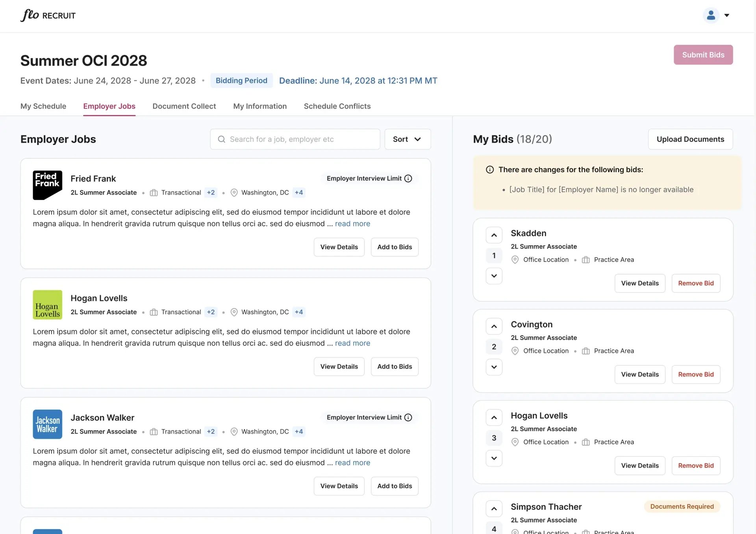Click Skadden practice area briefcase icon

coord(586,260)
